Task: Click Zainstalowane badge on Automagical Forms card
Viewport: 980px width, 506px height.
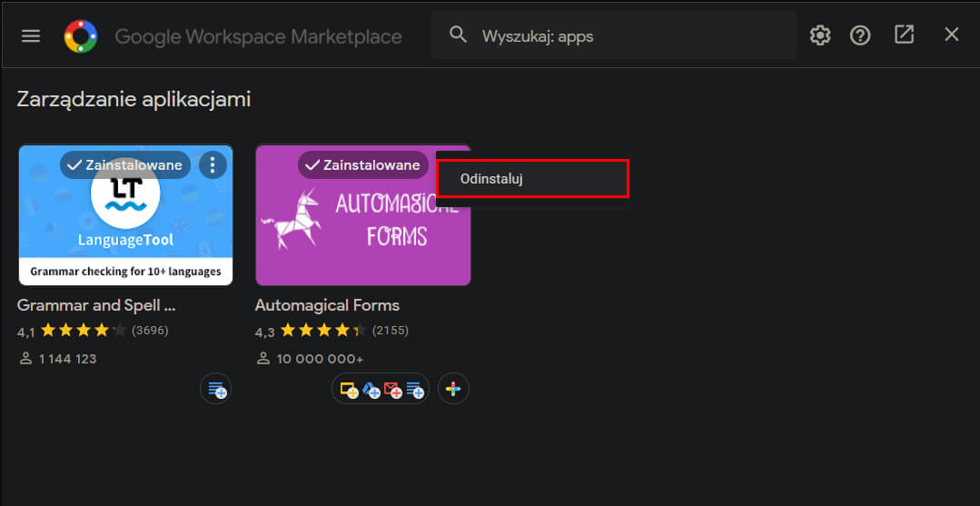Action: 363,165
